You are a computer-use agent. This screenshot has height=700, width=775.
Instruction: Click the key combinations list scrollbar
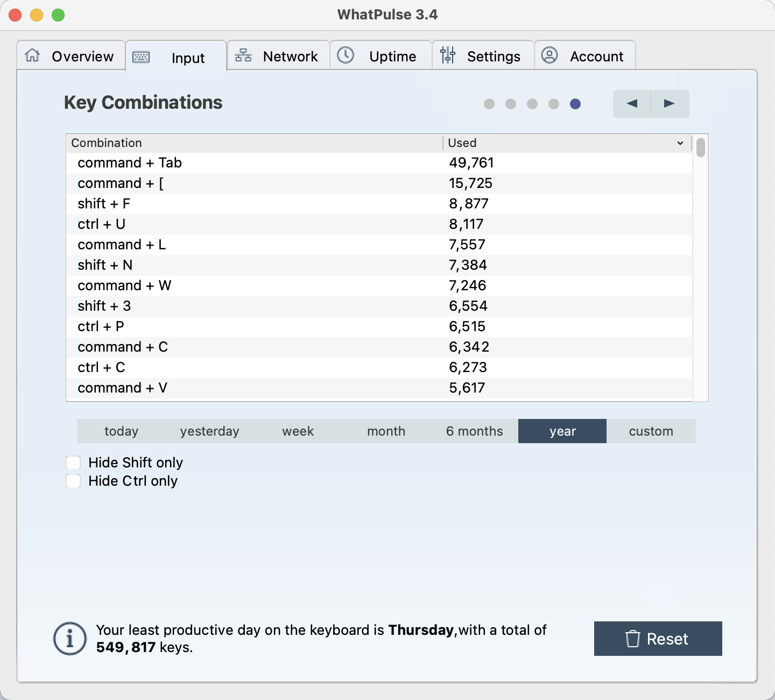(700, 148)
